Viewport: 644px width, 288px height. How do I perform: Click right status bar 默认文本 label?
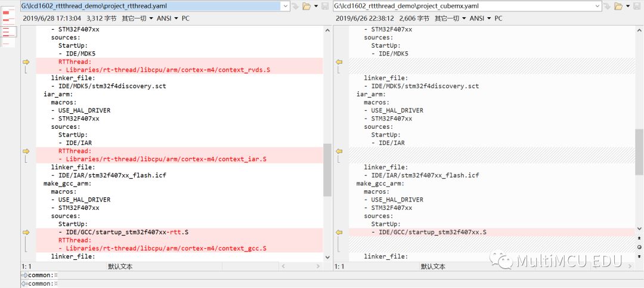433,267
